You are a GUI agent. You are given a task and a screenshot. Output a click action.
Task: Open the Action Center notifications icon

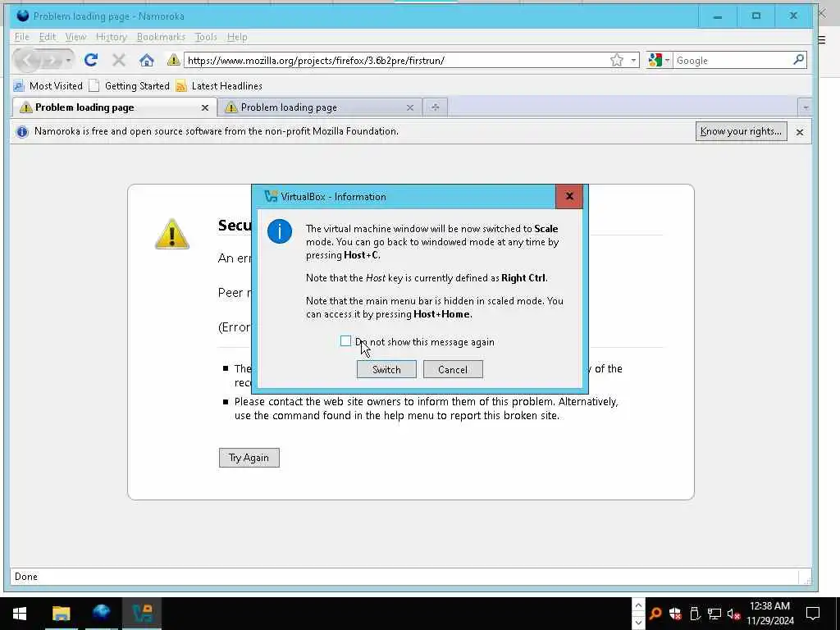[813, 614]
